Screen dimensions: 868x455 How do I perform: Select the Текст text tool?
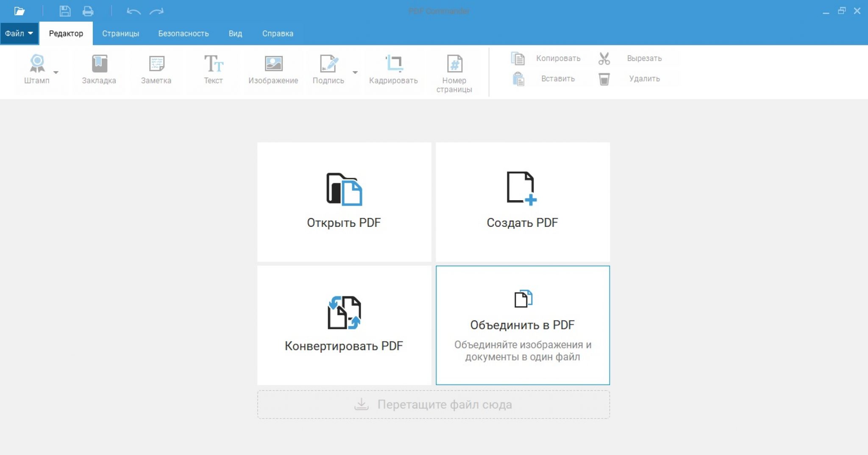coord(213,70)
